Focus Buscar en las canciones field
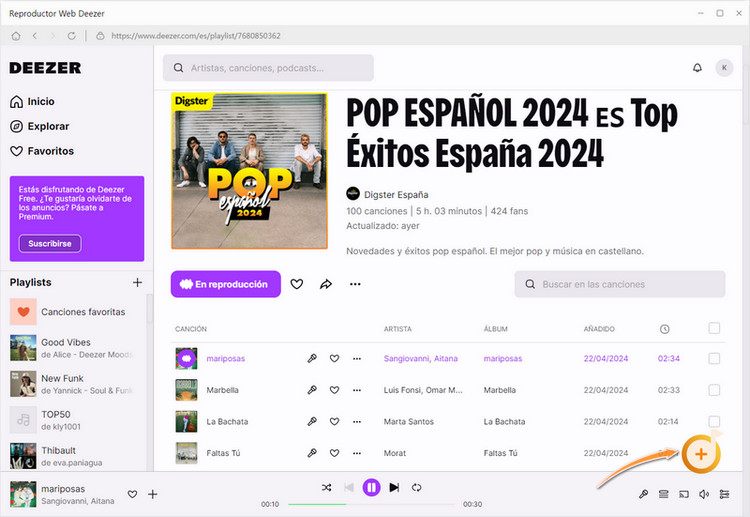The width and height of the screenshot is (750, 517). coord(620,284)
